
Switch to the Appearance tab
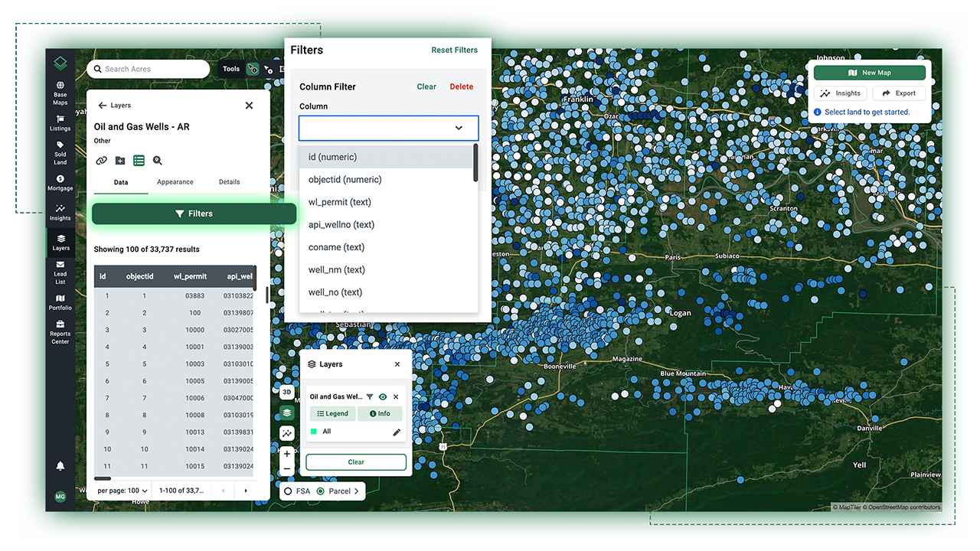pyautogui.click(x=175, y=182)
